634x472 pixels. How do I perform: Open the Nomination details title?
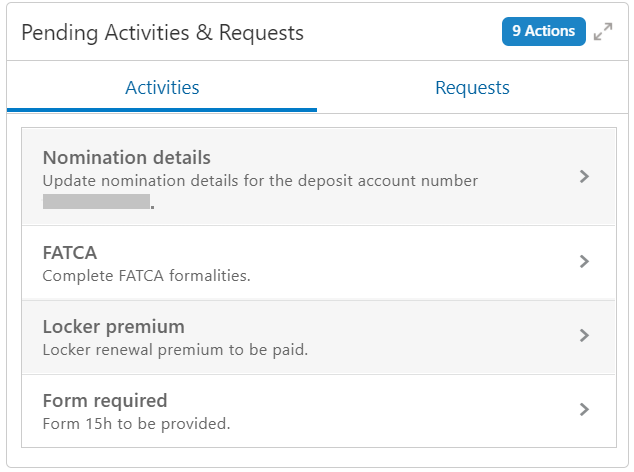pyautogui.click(x=126, y=158)
